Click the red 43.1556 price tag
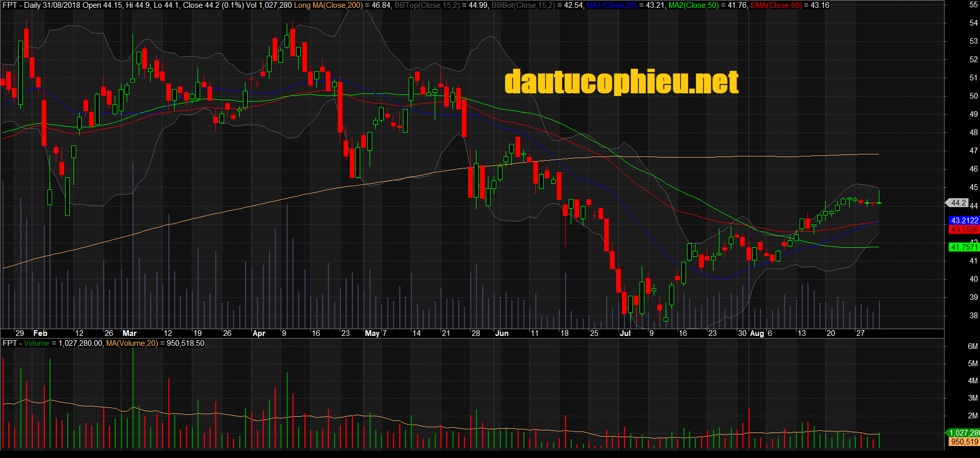The width and height of the screenshot is (980, 458). tap(964, 230)
